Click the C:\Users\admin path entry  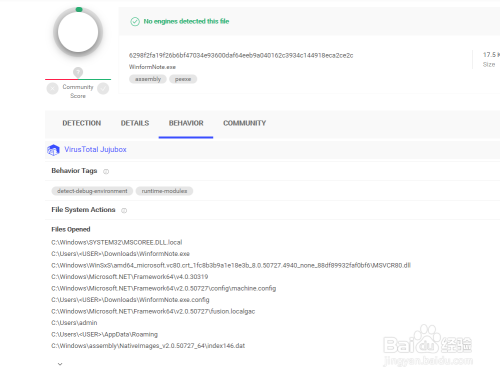click(x=74, y=323)
